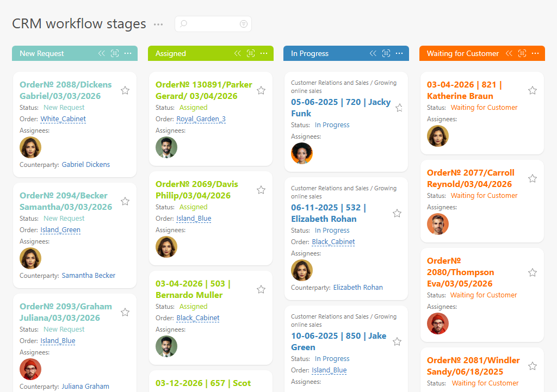Viewport: 557px width, 392px height.
Task: Star the Order 2094 Becker Samantha card
Action: 125,201
